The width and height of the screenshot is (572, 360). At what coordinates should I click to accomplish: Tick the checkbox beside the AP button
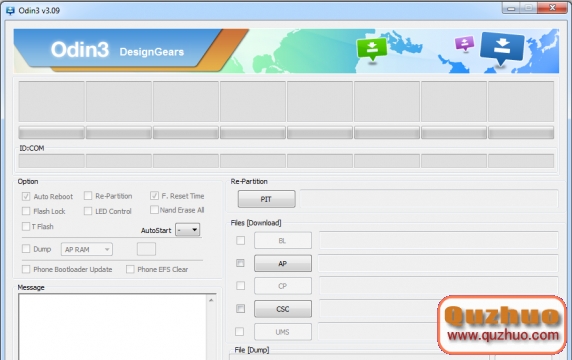[240, 263]
